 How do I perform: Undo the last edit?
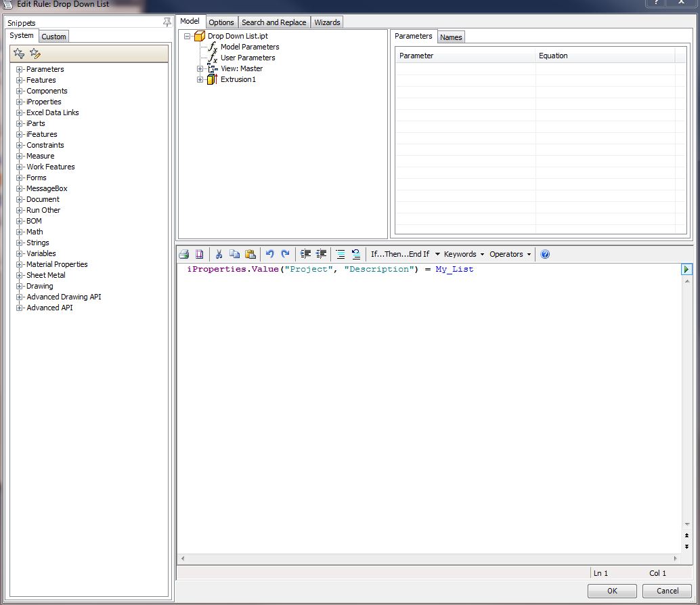(269, 254)
